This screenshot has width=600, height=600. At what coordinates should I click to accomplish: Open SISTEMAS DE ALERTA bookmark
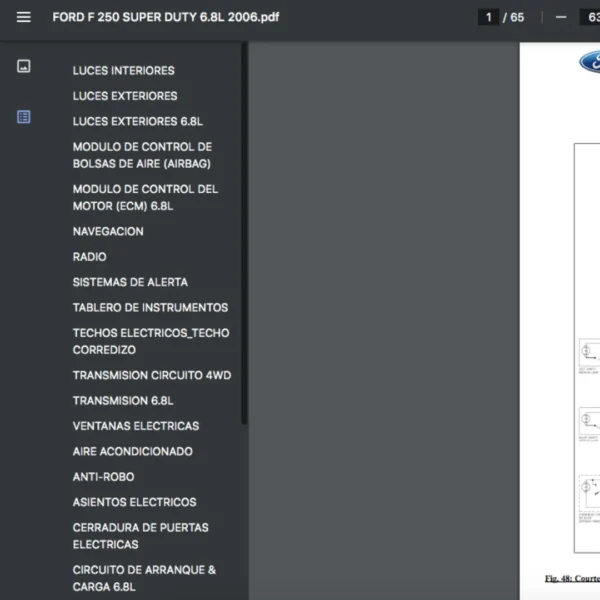pos(130,282)
